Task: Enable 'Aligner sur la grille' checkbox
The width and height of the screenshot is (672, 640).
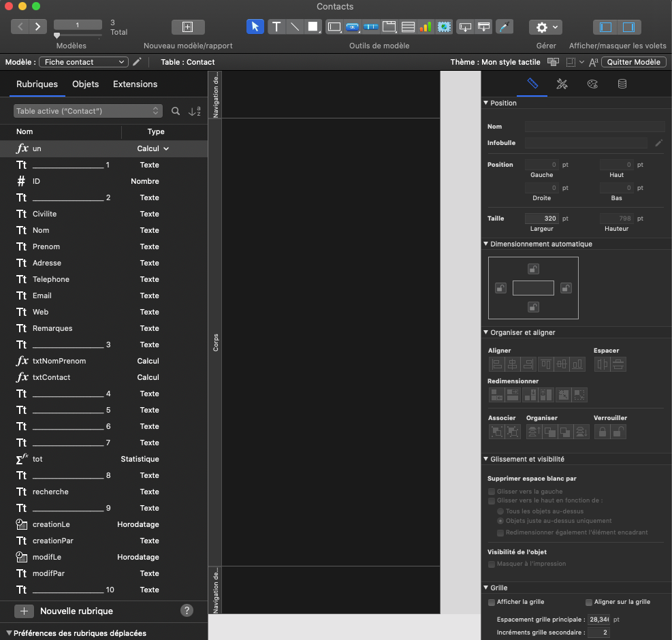Action: point(589,602)
